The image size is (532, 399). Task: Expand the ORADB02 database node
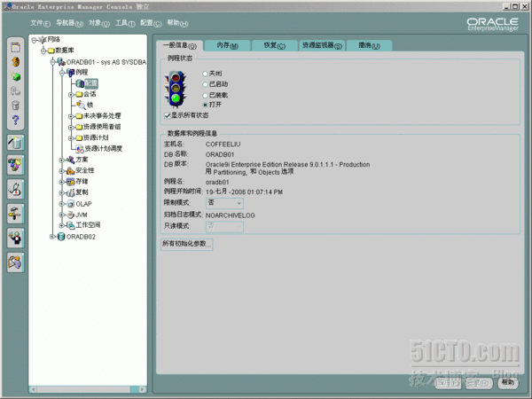(52, 237)
